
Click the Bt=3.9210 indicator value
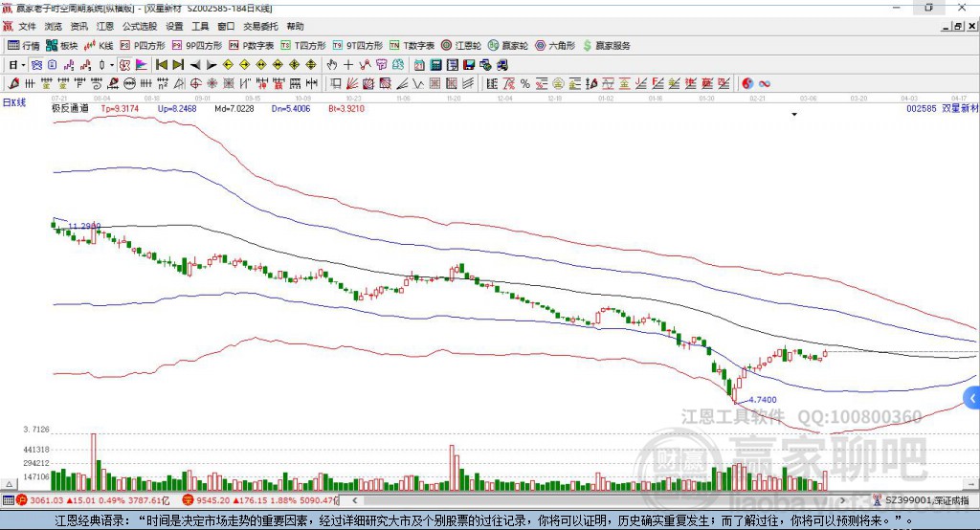pyautogui.click(x=346, y=109)
